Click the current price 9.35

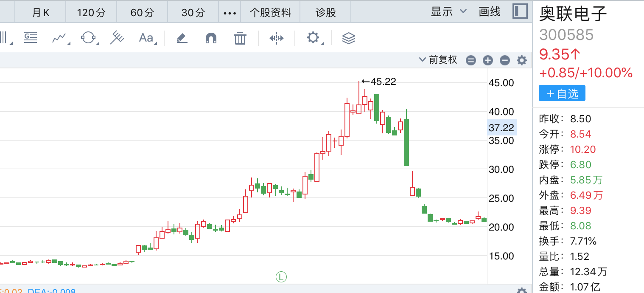pyautogui.click(x=559, y=54)
